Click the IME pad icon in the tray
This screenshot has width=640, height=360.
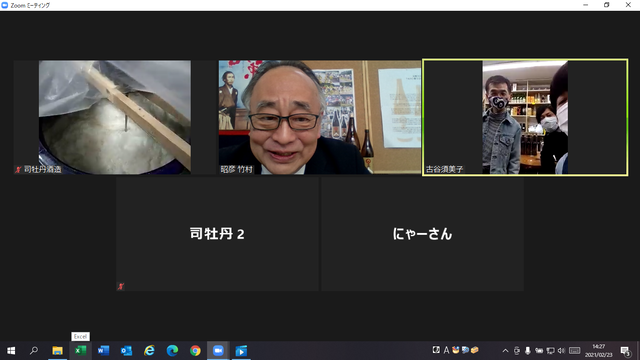[x=436, y=350]
